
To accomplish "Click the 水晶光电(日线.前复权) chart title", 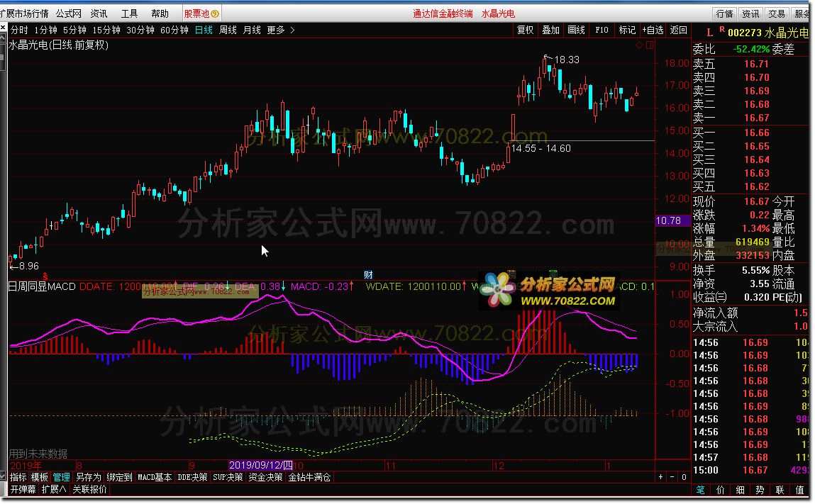I will pyautogui.click(x=58, y=45).
